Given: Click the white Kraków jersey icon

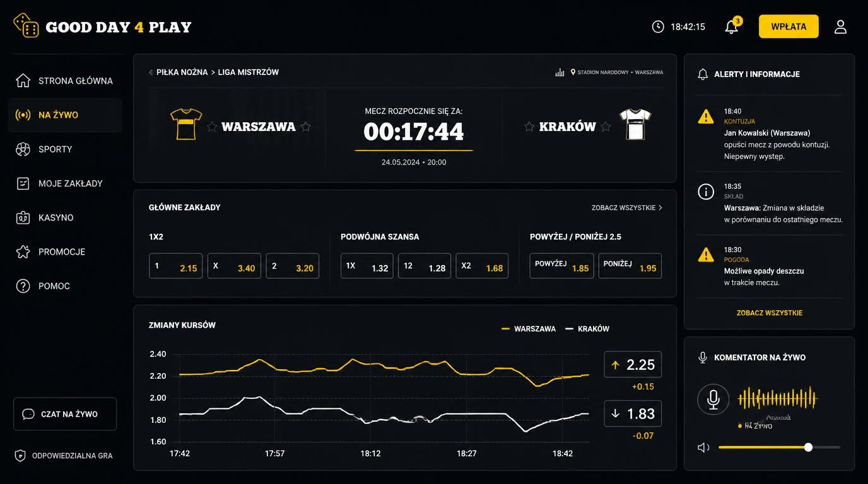Looking at the screenshot, I should coord(635,124).
